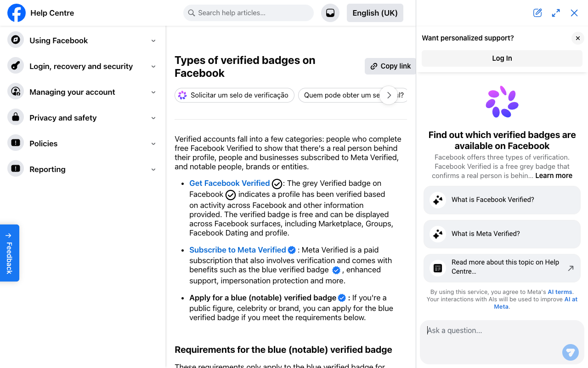
Task: Expand the Using Facebook section chevron
Action: [153, 40]
